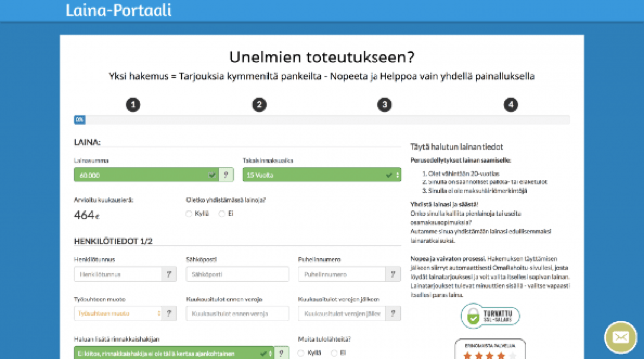644x359 pixels.
Task: Show help for Lainasumma field
Action: point(226,175)
